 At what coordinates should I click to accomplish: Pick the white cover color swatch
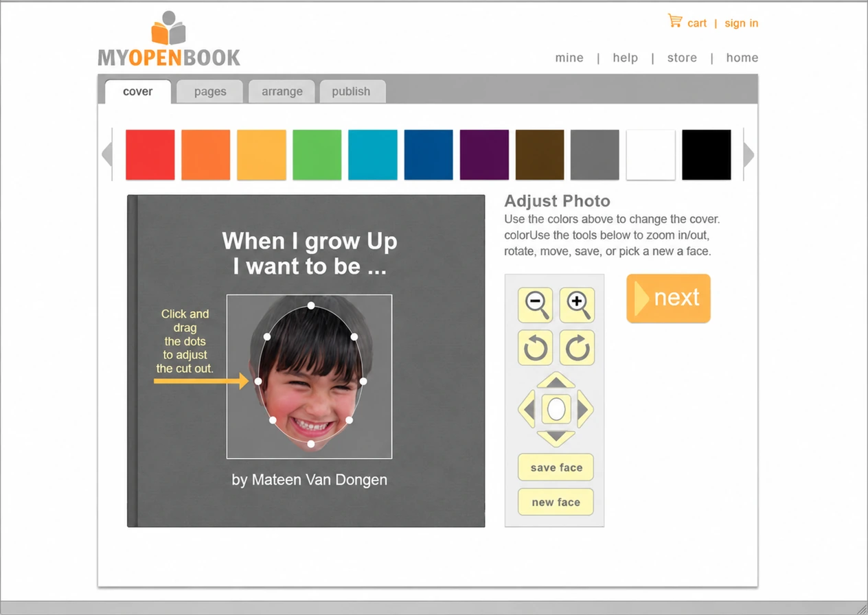[x=651, y=155]
